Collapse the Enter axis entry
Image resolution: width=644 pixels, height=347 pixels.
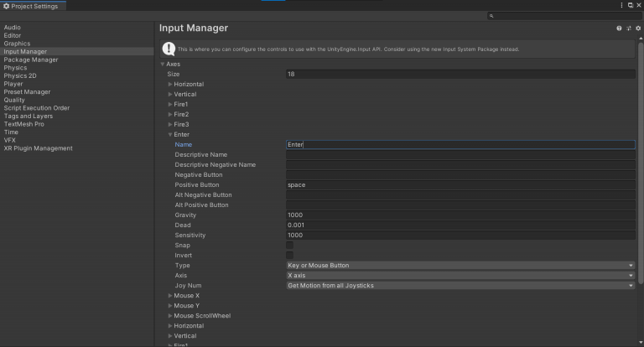tap(170, 134)
